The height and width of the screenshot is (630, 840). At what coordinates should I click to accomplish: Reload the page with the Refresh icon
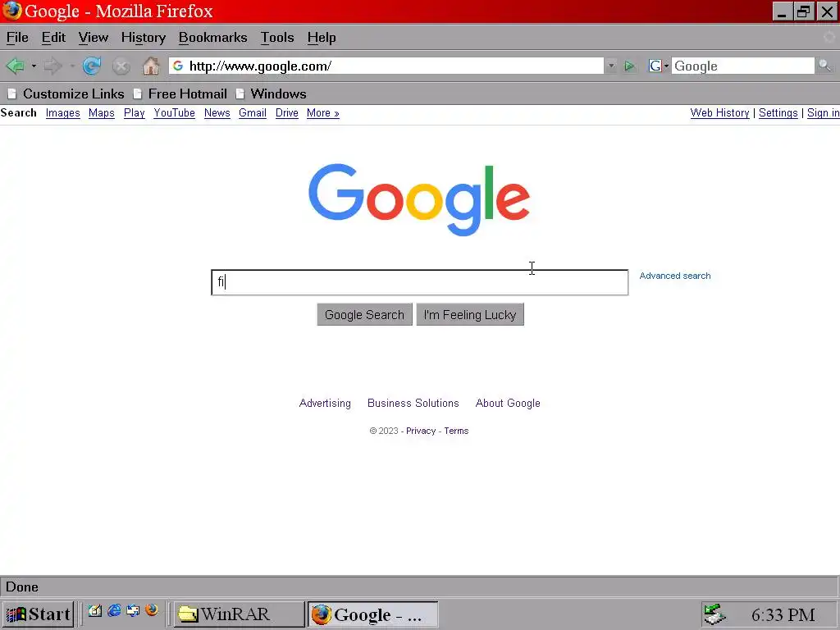point(92,66)
